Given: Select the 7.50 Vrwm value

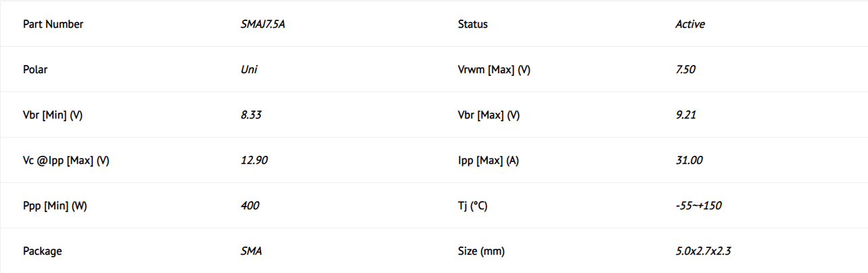Looking at the screenshot, I should pos(686,69).
